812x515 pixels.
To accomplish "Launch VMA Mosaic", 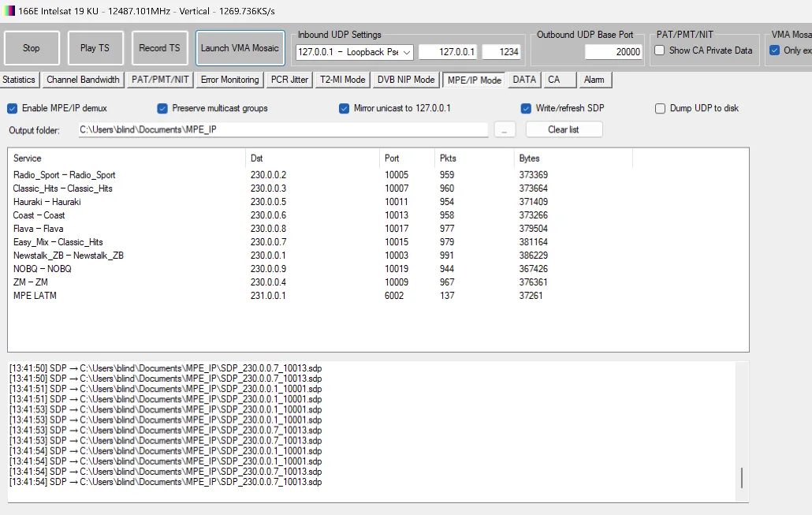I will 240,48.
